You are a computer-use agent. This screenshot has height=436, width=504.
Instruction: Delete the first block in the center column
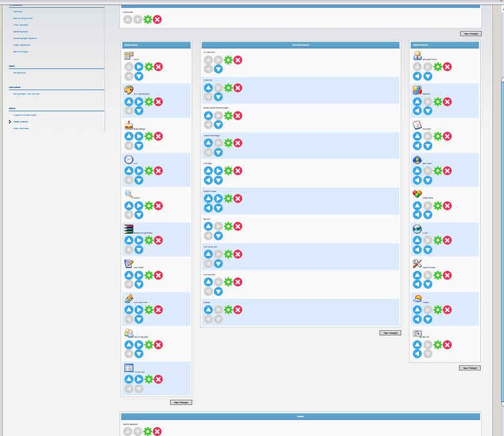click(238, 60)
